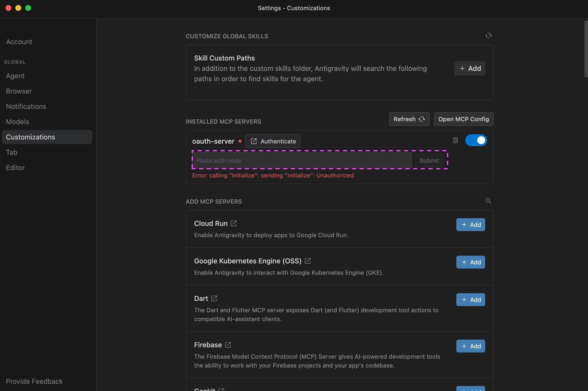Add a Skill Custom Path
Viewport: 588px width, 391px height.
coord(469,68)
